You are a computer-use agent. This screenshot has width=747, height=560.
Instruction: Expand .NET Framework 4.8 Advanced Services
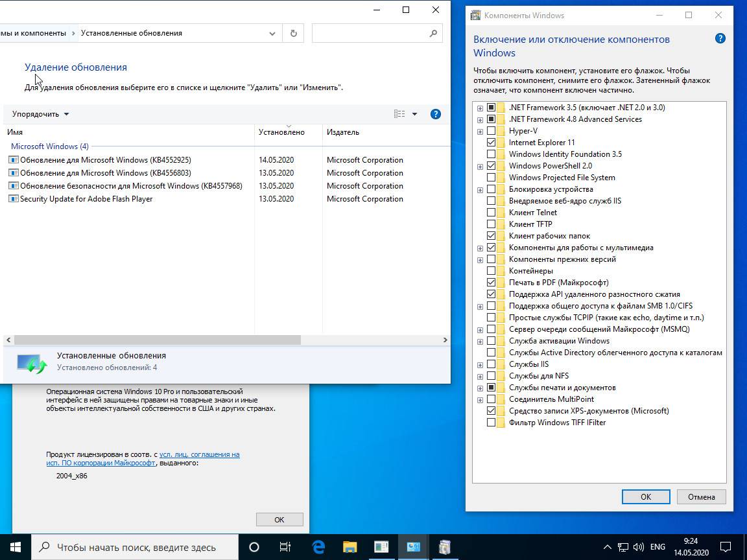(480, 119)
